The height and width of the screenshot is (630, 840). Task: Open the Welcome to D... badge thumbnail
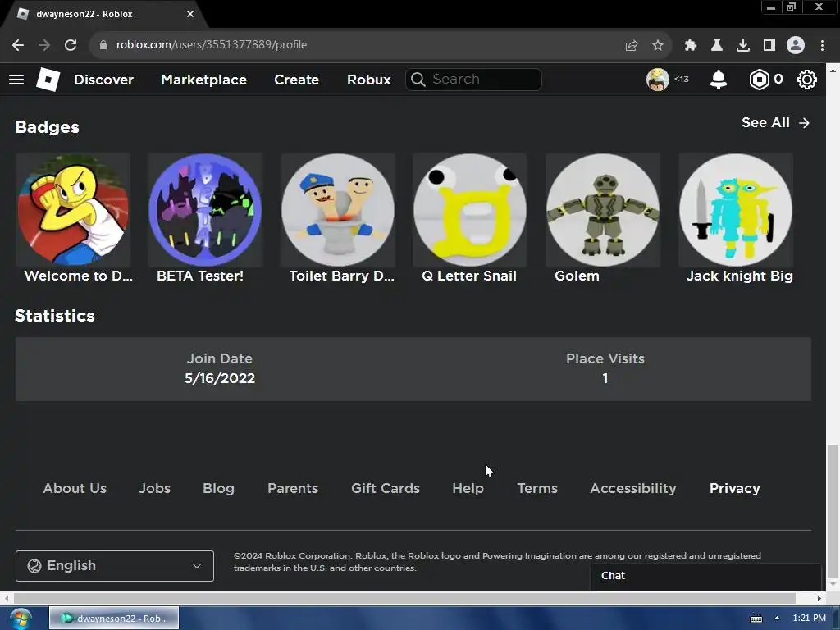(73, 210)
